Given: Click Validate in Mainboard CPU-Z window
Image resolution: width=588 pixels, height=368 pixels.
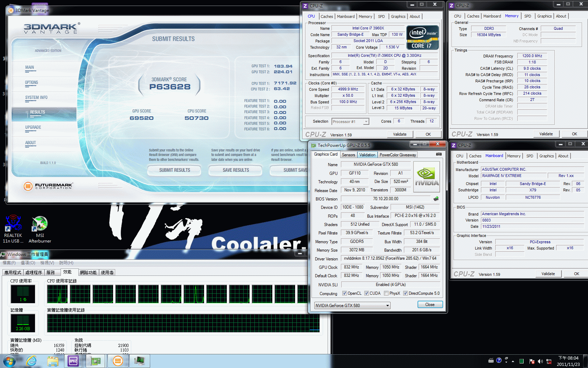Looking at the screenshot, I should (x=548, y=274).
